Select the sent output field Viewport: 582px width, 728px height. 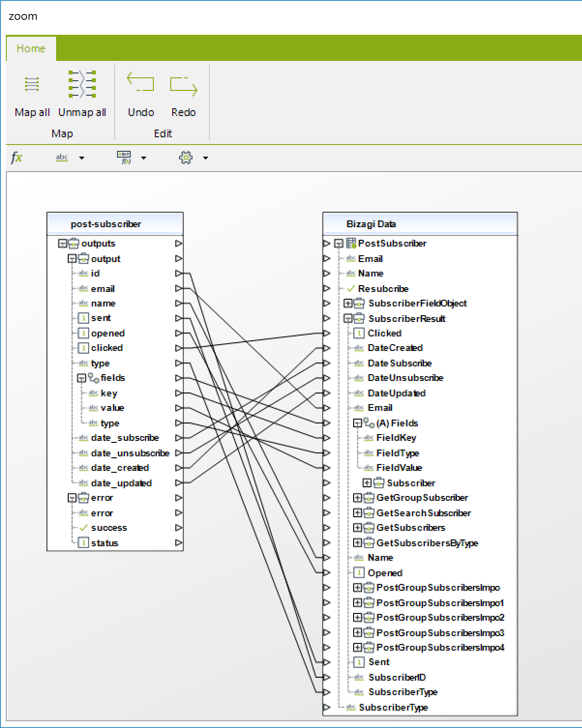tap(101, 318)
